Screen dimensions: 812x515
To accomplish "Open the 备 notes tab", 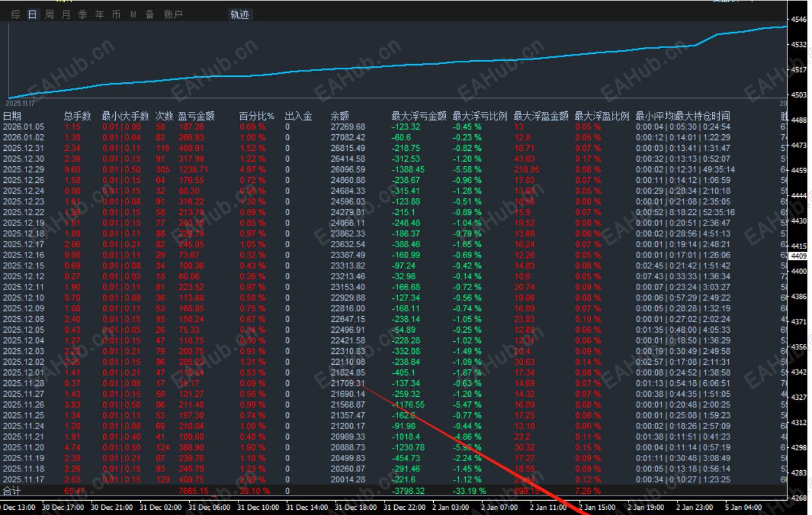I will coord(150,14).
